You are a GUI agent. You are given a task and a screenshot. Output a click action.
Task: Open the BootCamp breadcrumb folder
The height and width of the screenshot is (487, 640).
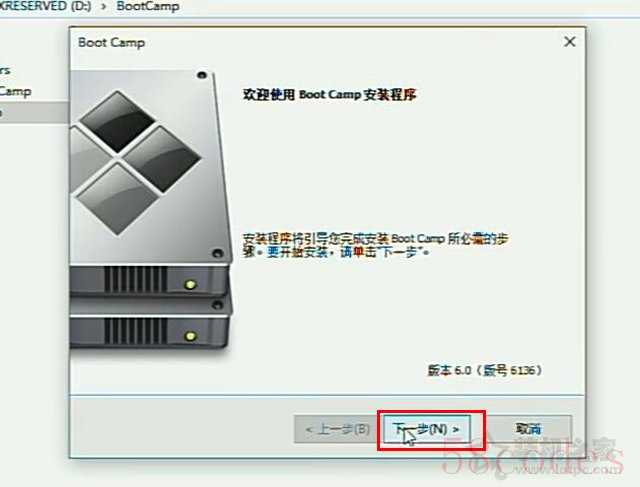coord(148,7)
